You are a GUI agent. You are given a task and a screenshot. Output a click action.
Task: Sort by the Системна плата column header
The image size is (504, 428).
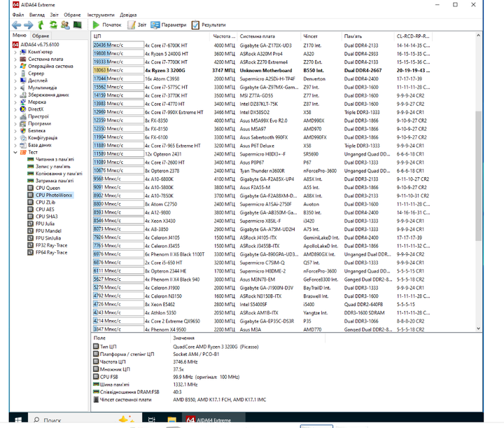(269, 36)
